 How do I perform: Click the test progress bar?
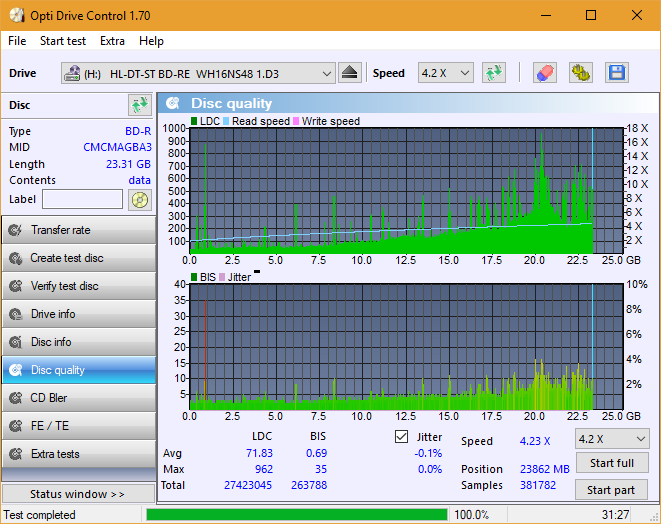(297, 515)
